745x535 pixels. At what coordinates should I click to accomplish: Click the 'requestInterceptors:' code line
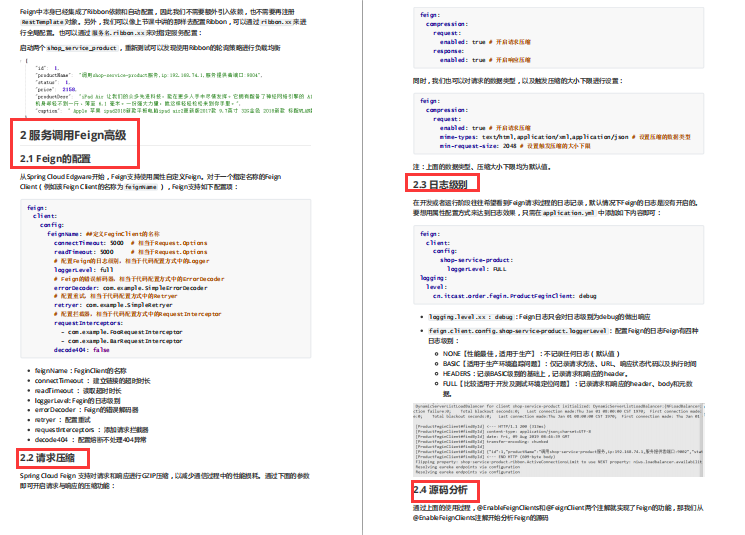coord(88,323)
